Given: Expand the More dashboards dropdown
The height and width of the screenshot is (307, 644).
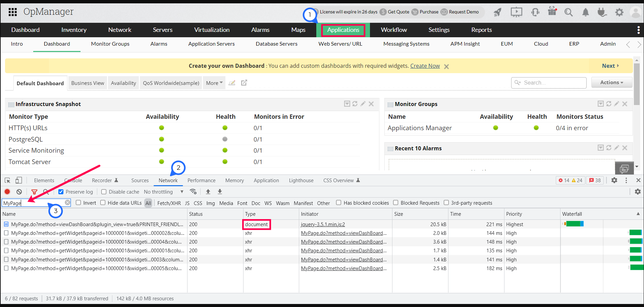Looking at the screenshot, I should pos(214,83).
